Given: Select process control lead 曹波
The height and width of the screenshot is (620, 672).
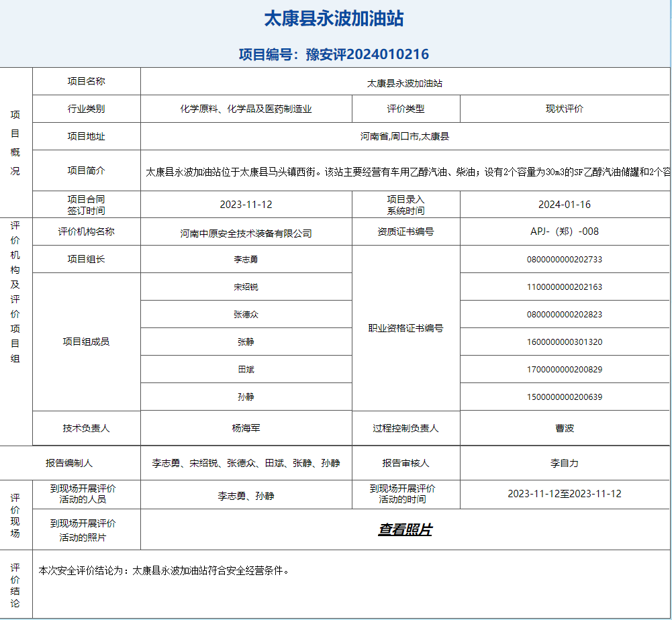Looking at the screenshot, I should pos(564,428).
